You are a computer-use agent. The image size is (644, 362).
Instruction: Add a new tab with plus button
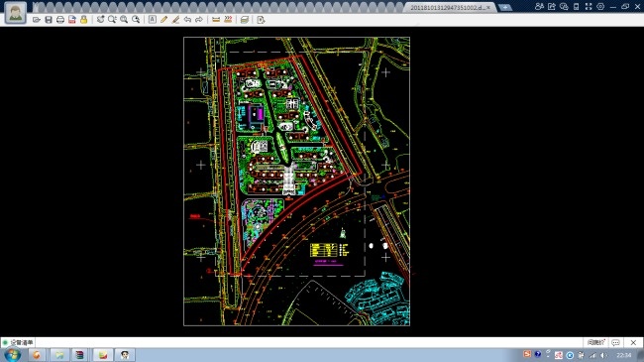[504, 7]
